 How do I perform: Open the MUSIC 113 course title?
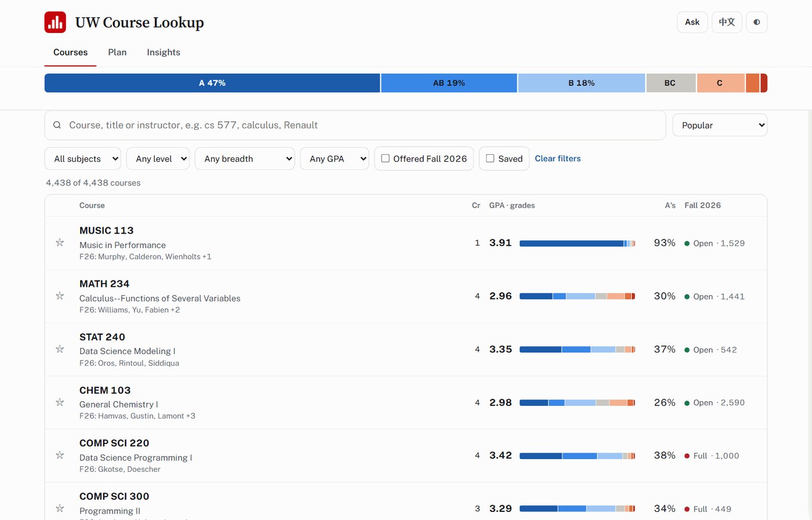[x=106, y=230]
